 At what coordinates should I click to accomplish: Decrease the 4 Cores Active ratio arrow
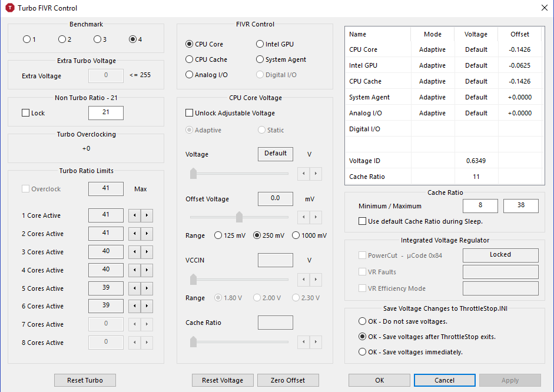coord(135,270)
